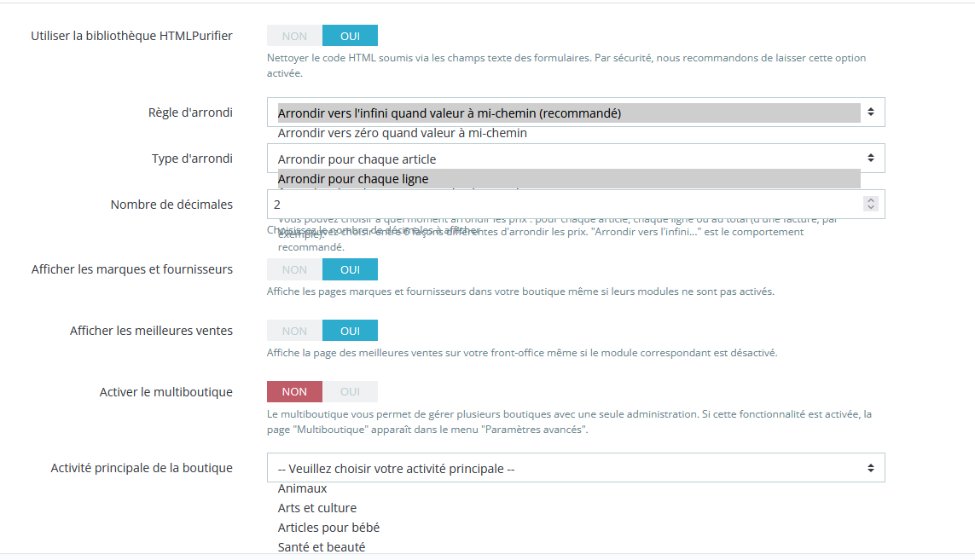This screenshot has width=975, height=560.
Task: Click the help text starting 'Le multiboutique vous permet'
Action: (569, 421)
